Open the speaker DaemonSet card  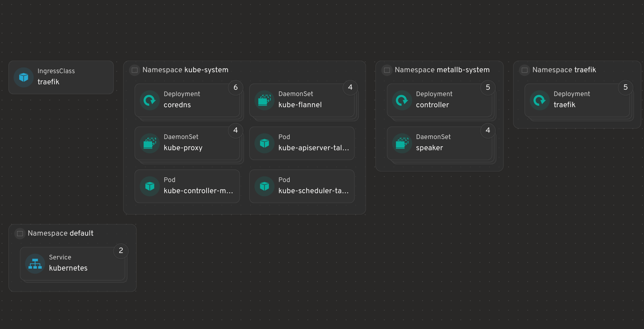[x=440, y=143]
